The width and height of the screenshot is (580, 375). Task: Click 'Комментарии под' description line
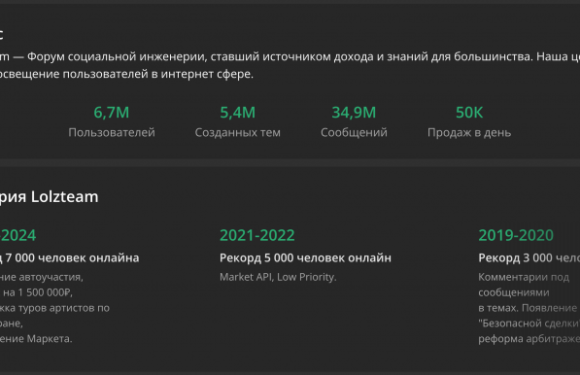[x=523, y=277]
